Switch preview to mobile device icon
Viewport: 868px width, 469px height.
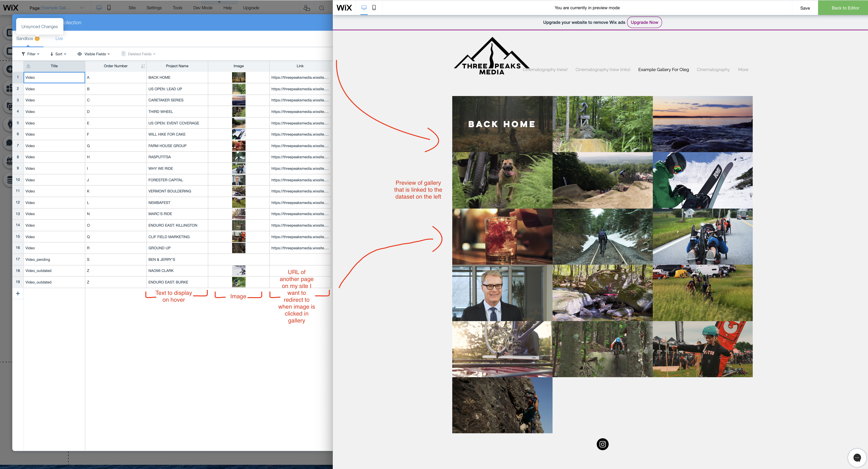(x=374, y=8)
